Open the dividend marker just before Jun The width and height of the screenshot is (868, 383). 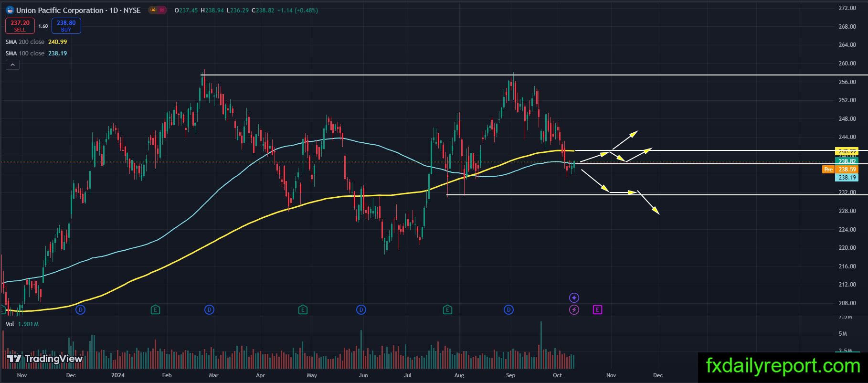point(361,310)
